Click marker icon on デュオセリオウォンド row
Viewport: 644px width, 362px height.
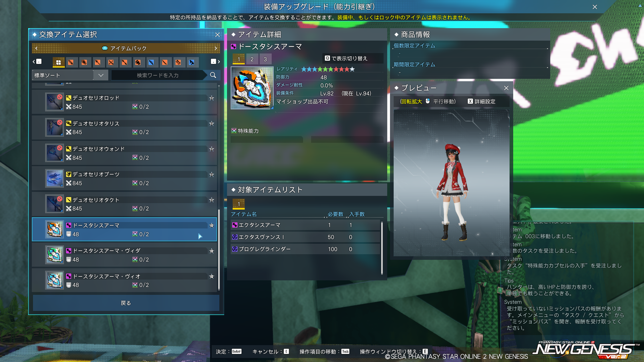pyautogui.click(x=212, y=149)
